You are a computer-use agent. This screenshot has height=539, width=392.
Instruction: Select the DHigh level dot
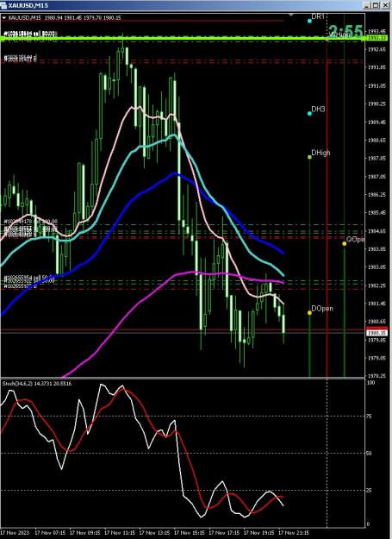(309, 157)
